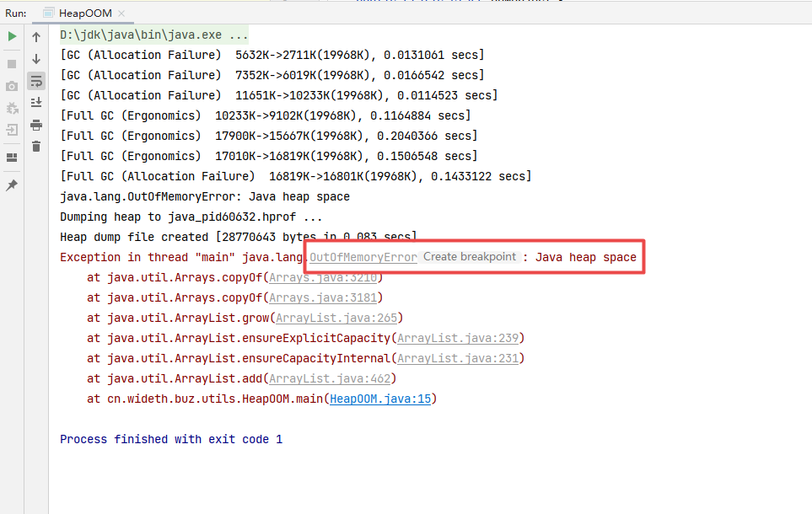Jump to the HeapOOM.java:15 source link
The width and height of the screenshot is (812, 514).
[380, 399]
